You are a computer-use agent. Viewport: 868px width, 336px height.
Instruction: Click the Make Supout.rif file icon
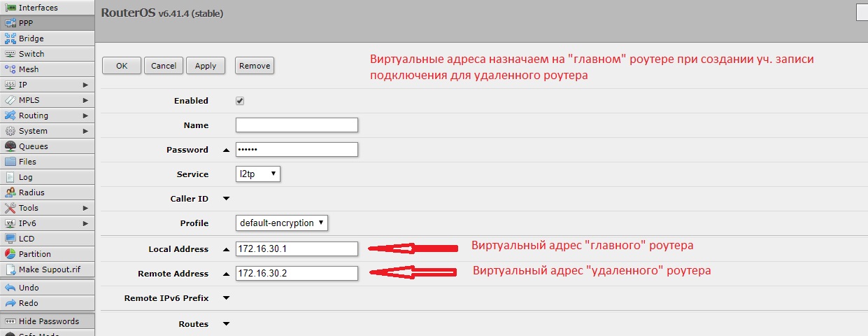click(10, 269)
